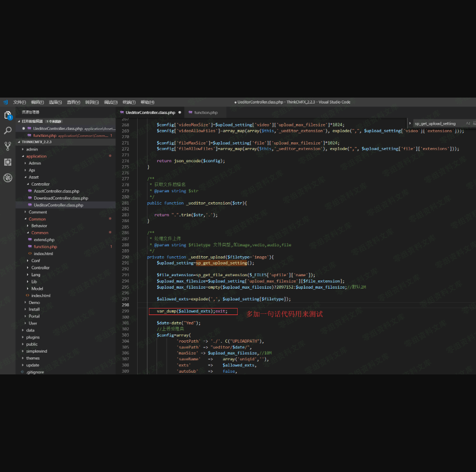This screenshot has height=472, width=476.
Task: Click the VS Code logo in title bar
Action: pos(5,102)
